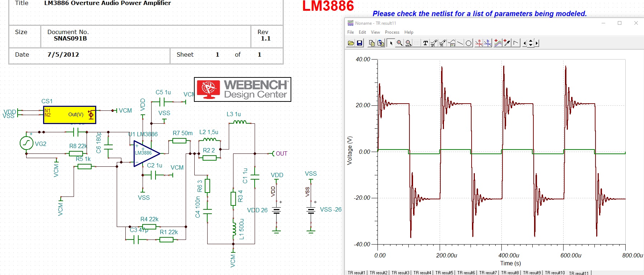Open the File menu
This screenshot has width=644, height=275.
[x=351, y=32]
